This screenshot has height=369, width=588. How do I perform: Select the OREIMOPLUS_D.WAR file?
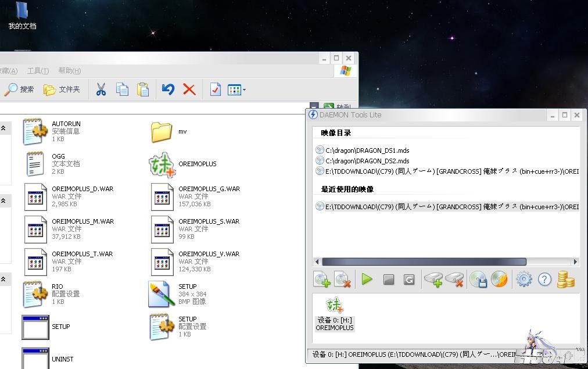click(x=69, y=196)
